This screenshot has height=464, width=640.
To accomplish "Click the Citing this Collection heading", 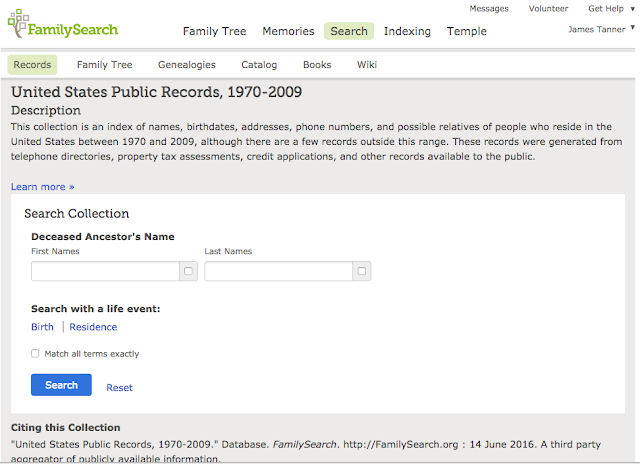I will [66, 427].
